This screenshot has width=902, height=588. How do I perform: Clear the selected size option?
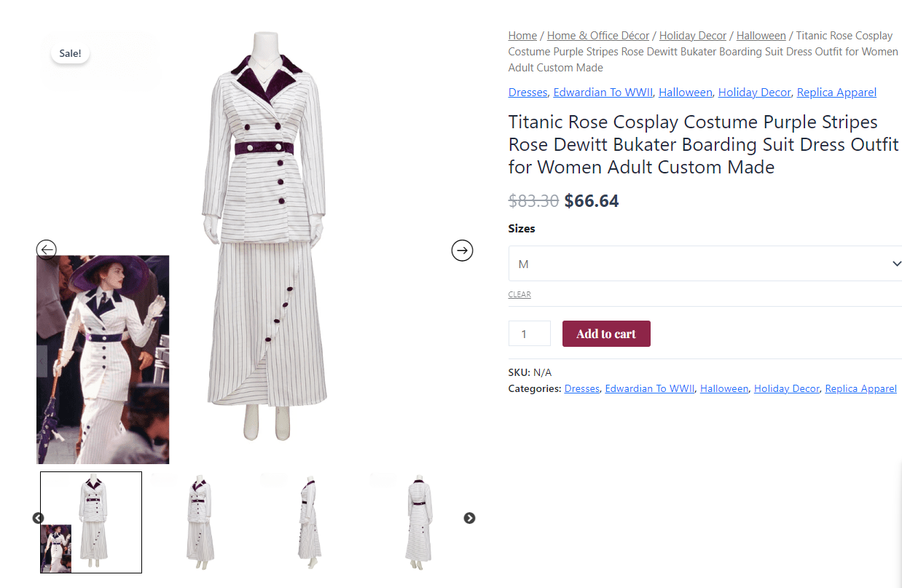[x=519, y=294]
